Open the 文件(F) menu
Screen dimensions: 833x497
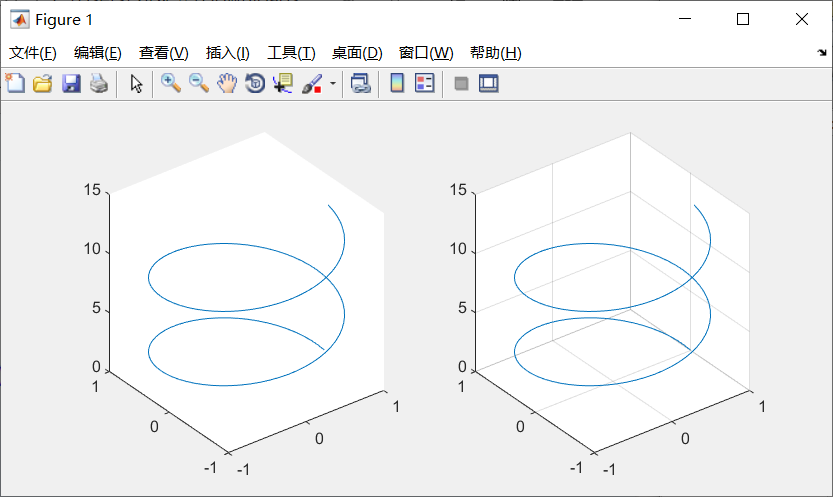click(x=33, y=53)
